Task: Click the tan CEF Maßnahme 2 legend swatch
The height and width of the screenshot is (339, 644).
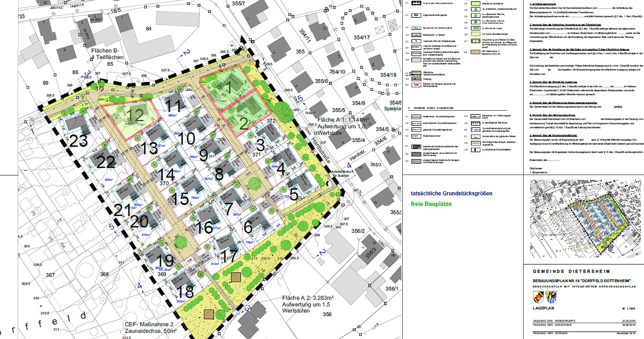Action: (x=475, y=52)
